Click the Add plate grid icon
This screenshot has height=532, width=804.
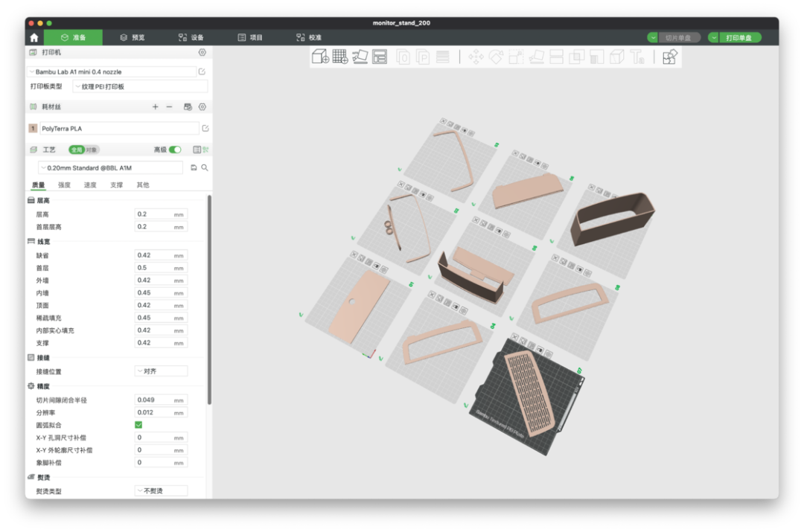340,57
